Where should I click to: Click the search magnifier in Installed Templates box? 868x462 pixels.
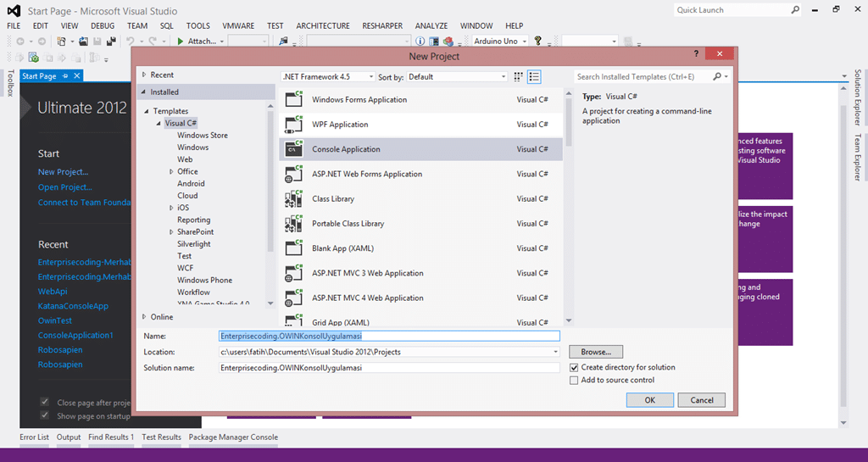tap(717, 76)
